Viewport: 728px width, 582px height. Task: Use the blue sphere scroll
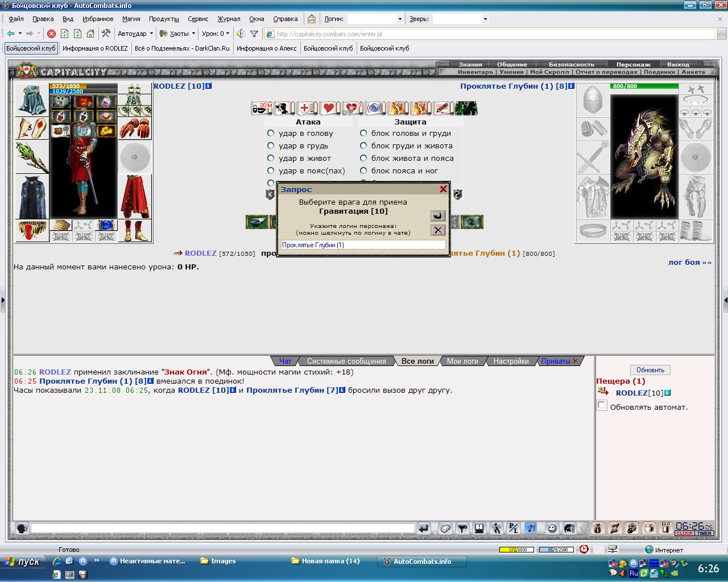[374, 108]
